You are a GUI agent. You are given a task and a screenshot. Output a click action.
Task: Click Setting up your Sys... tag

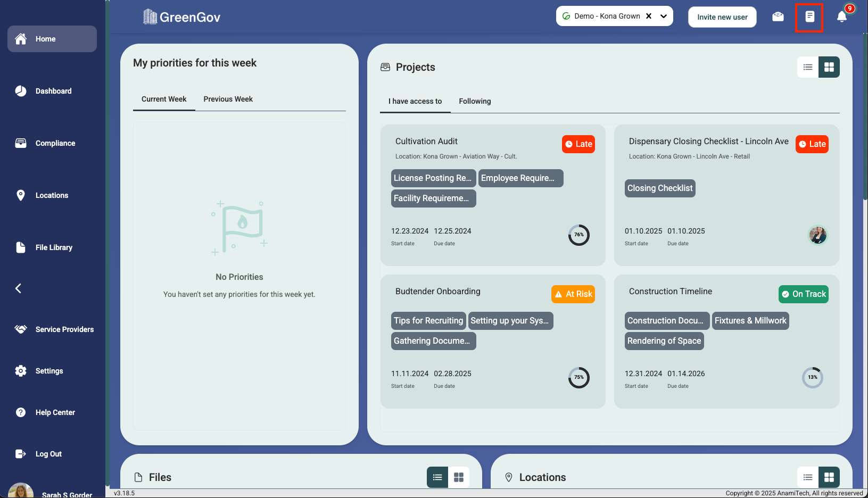click(511, 321)
